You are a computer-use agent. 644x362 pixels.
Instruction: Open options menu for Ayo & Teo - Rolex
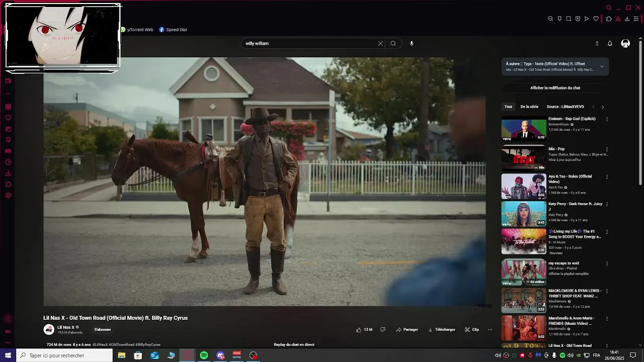[607, 177]
